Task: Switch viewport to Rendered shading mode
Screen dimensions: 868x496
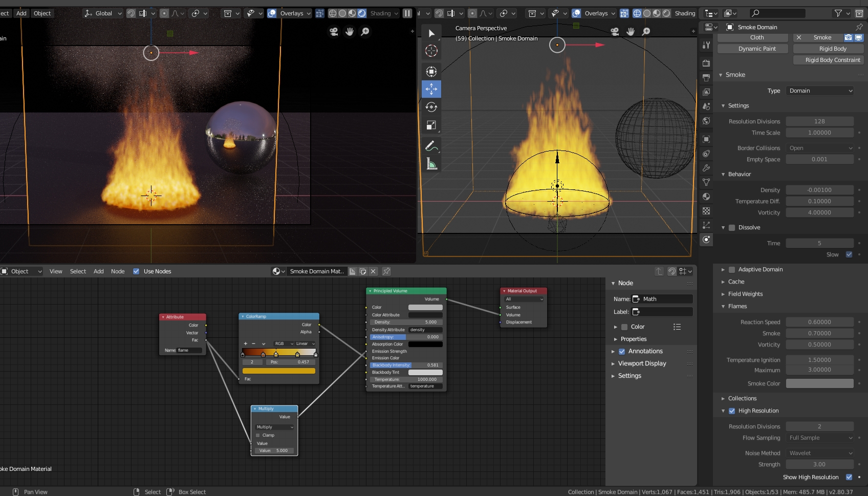Action: [x=361, y=13]
